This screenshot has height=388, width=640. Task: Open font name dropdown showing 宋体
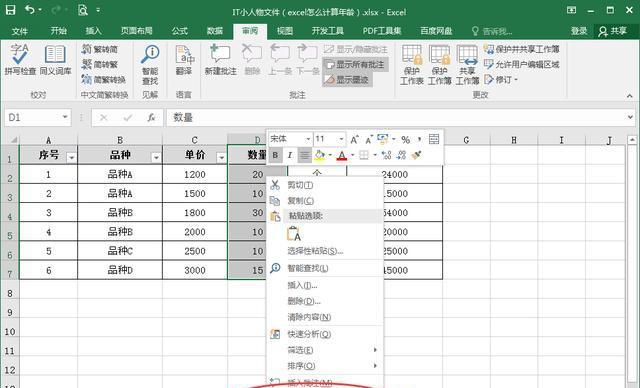(x=309, y=140)
